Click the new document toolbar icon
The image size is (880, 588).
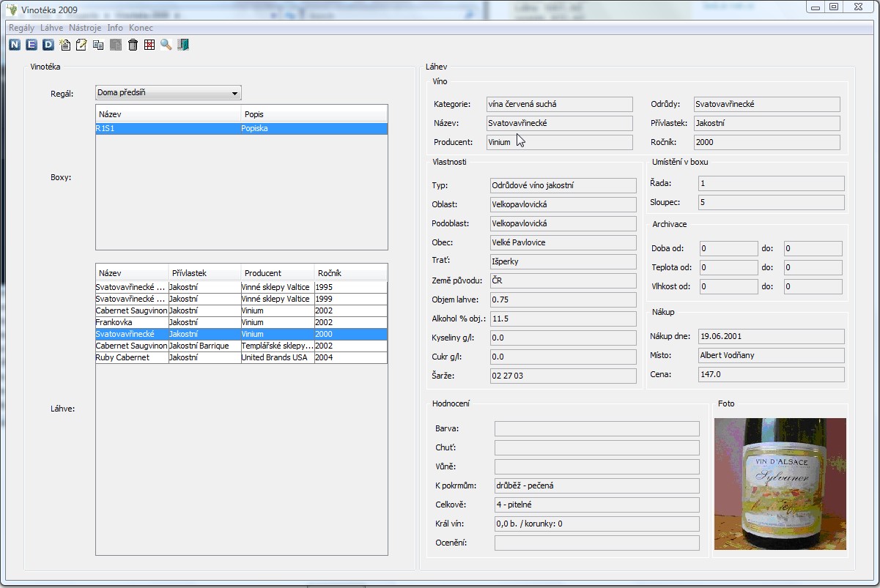coord(65,45)
